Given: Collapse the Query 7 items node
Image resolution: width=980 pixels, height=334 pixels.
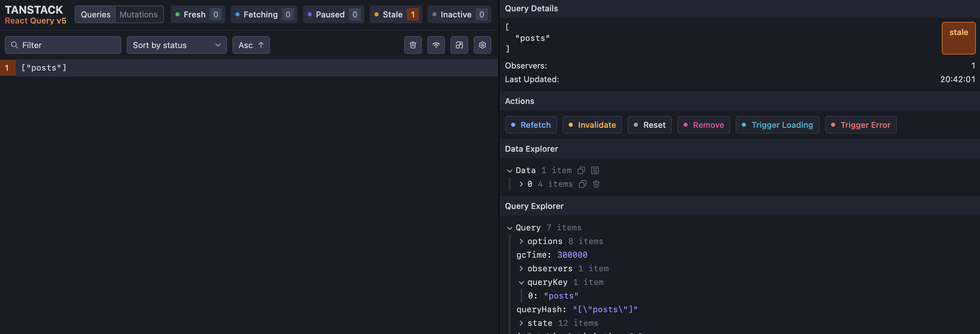Looking at the screenshot, I should 510,228.
